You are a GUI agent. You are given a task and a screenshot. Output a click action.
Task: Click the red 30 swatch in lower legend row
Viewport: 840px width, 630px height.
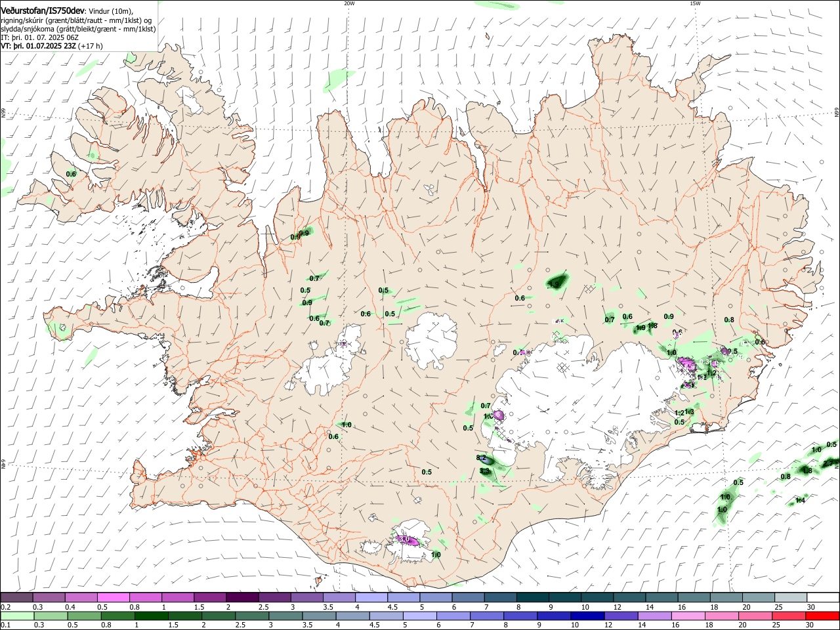click(x=823, y=616)
